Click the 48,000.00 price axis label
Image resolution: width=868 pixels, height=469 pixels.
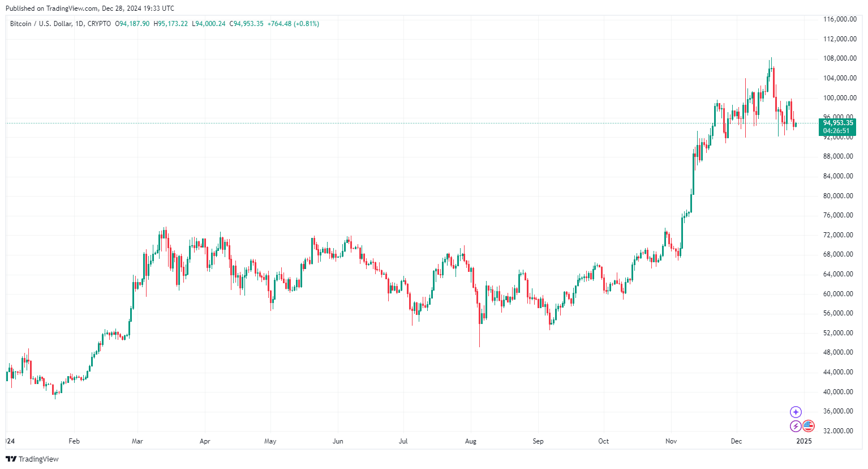tap(838, 352)
